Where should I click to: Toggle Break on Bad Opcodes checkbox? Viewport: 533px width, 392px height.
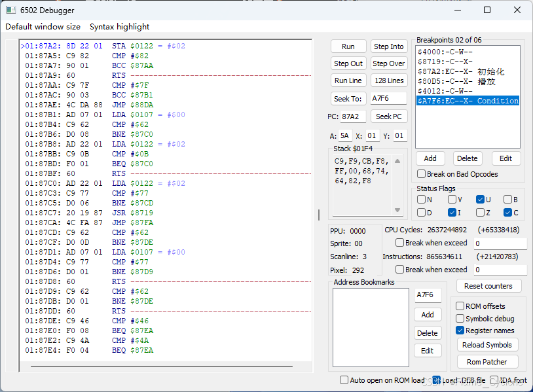tap(421, 174)
